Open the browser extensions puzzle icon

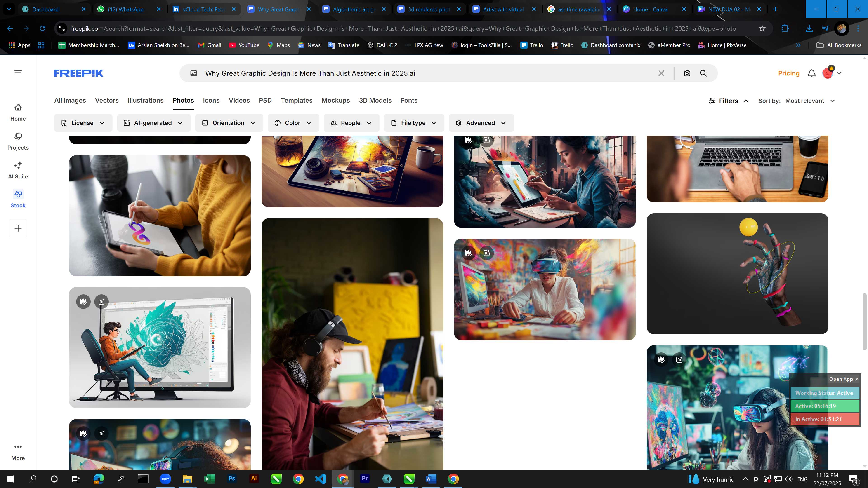(785, 29)
